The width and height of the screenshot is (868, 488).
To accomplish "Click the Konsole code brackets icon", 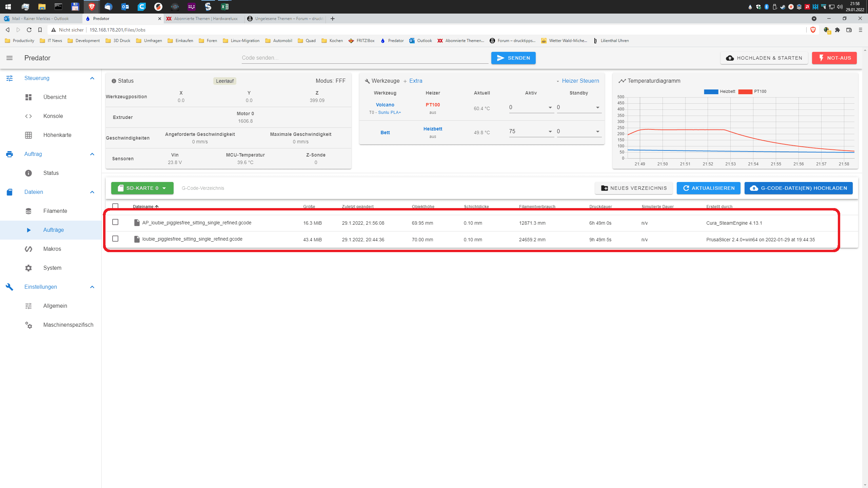I will click(x=28, y=116).
